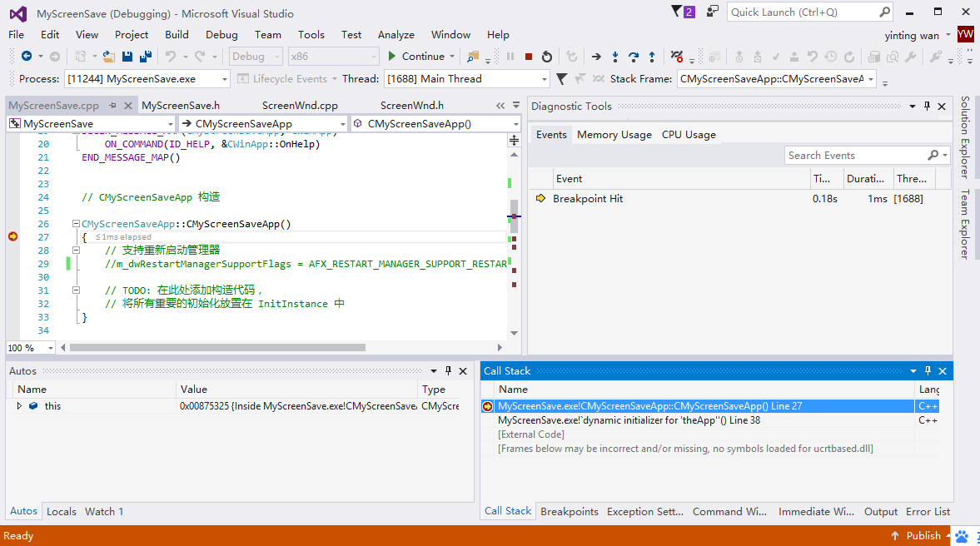Viewport: 980px width, 546px height.
Task: Click the Save All icon
Action: 146,57
